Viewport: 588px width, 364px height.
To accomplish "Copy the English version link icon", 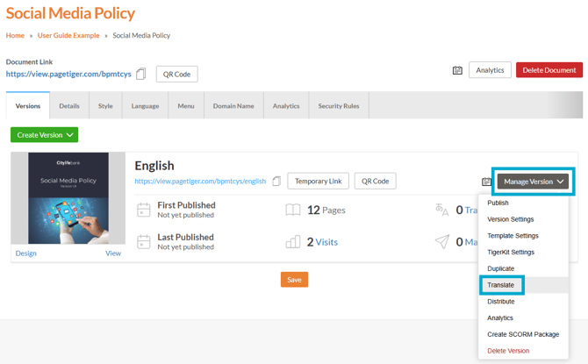I will [x=276, y=181].
